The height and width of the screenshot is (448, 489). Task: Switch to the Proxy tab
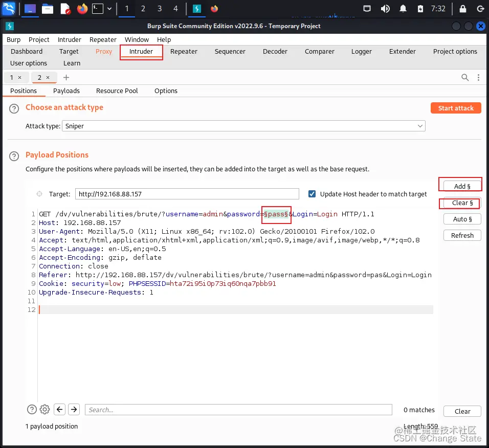103,52
